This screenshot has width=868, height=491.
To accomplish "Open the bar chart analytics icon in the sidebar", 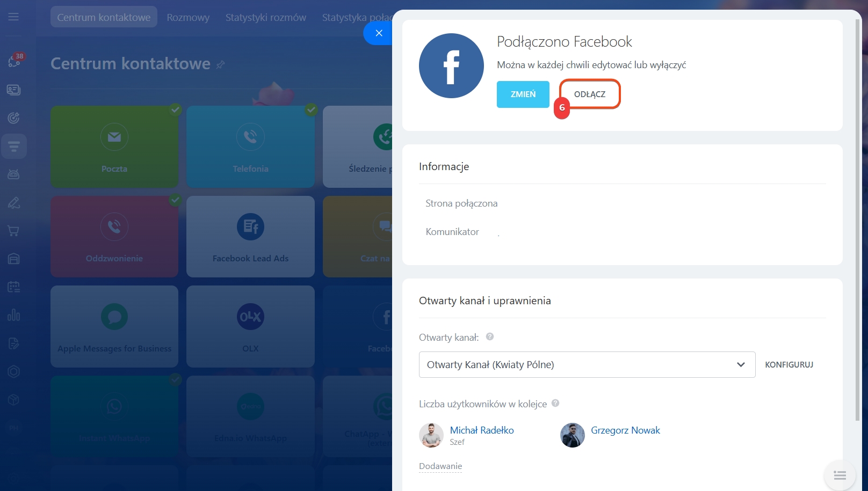I will [x=13, y=315].
